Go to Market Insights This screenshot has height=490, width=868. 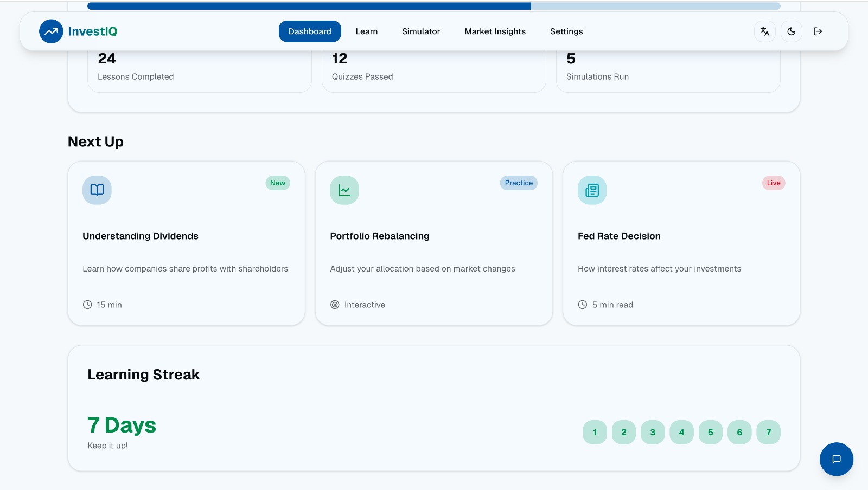[495, 31]
